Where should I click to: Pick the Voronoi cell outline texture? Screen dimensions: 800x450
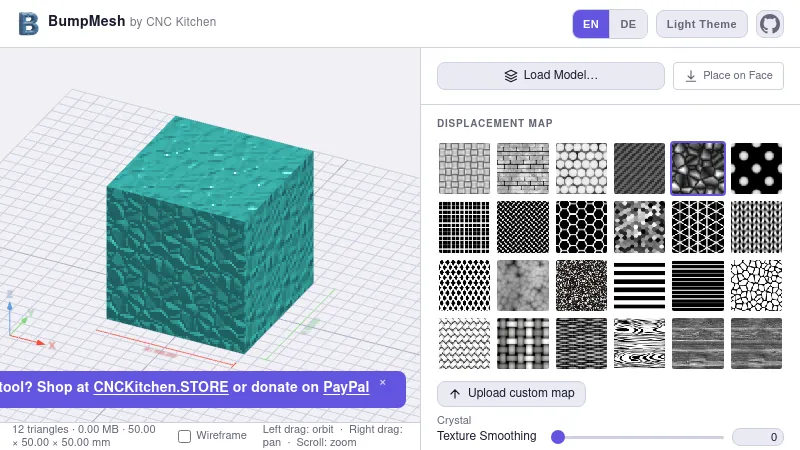[x=756, y=285]
